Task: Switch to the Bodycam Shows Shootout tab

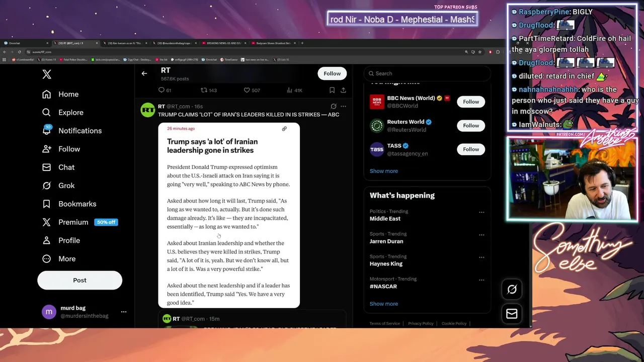Action: coord(273,43)
